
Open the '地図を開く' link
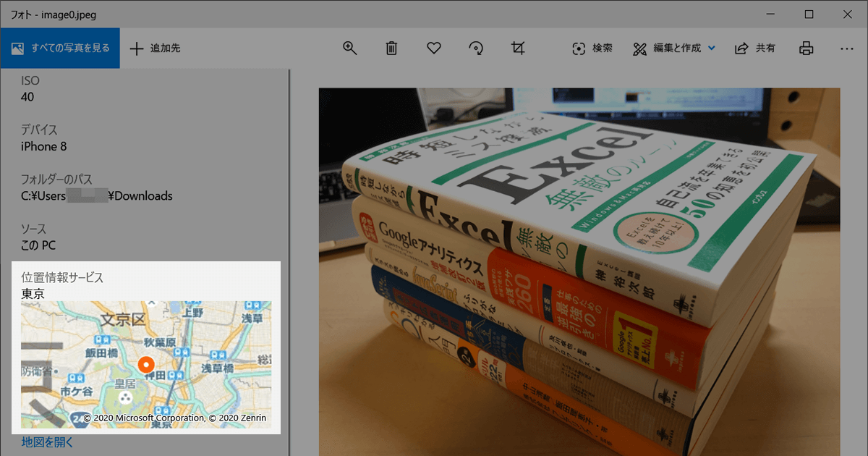pyautogui.click(x=47, y=442)
